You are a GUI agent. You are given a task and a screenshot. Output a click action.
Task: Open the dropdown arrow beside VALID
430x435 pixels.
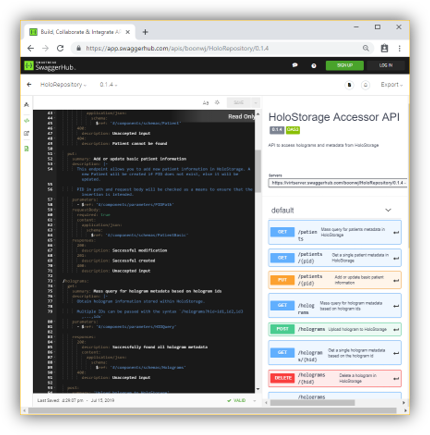pos(255,400)
